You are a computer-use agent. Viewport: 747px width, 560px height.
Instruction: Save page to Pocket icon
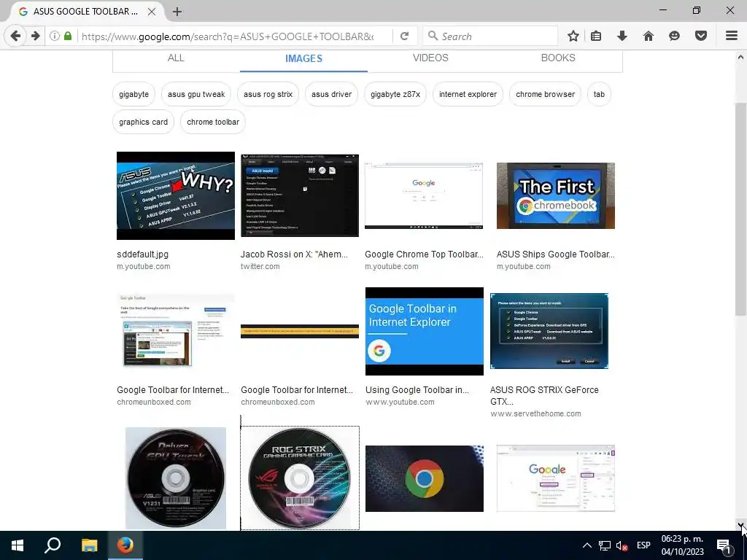(701, 36)
